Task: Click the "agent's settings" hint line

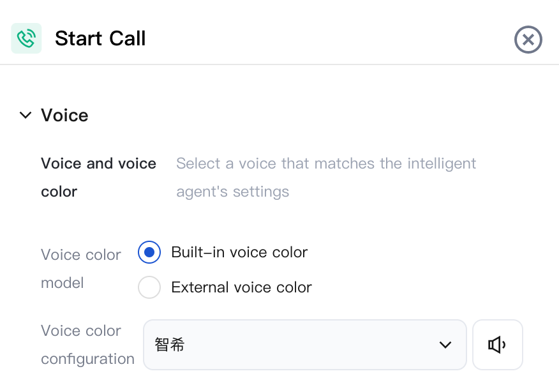Action: (232, 192)
